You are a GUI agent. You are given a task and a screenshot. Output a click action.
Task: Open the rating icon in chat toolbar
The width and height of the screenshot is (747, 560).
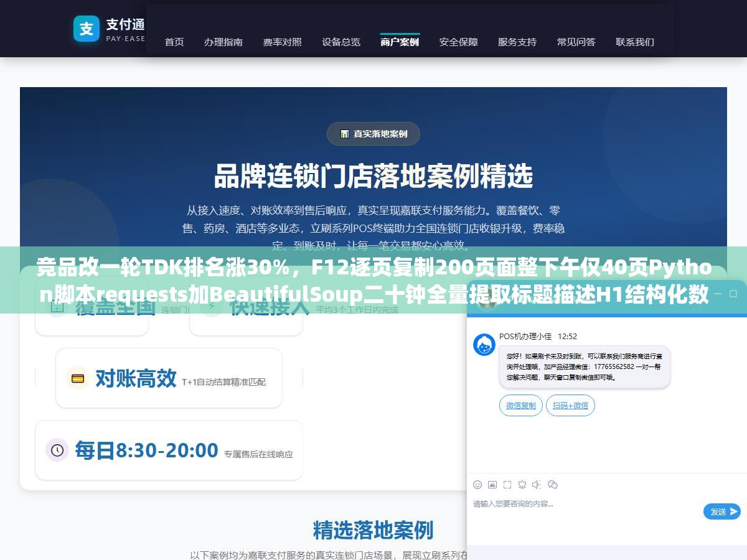coord(522,484)
